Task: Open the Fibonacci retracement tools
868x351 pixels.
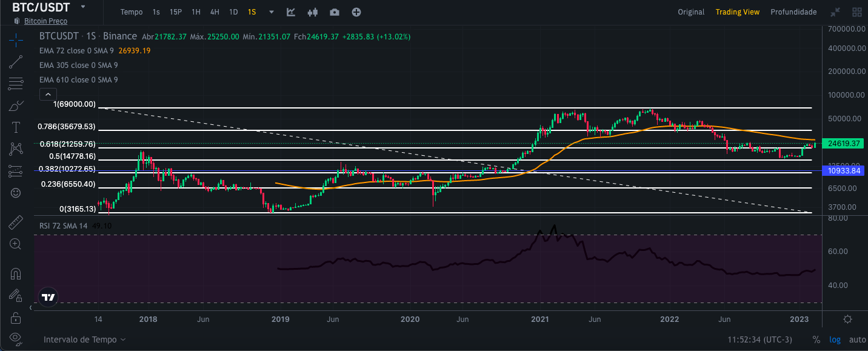Action: (16, 84)
